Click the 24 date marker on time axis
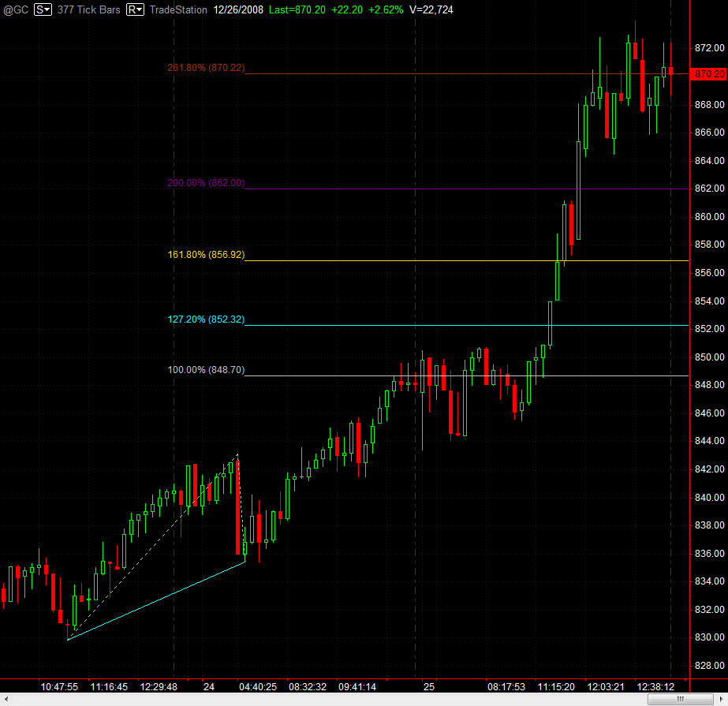Viewport: 728px width, 706px height. point(209,686)
